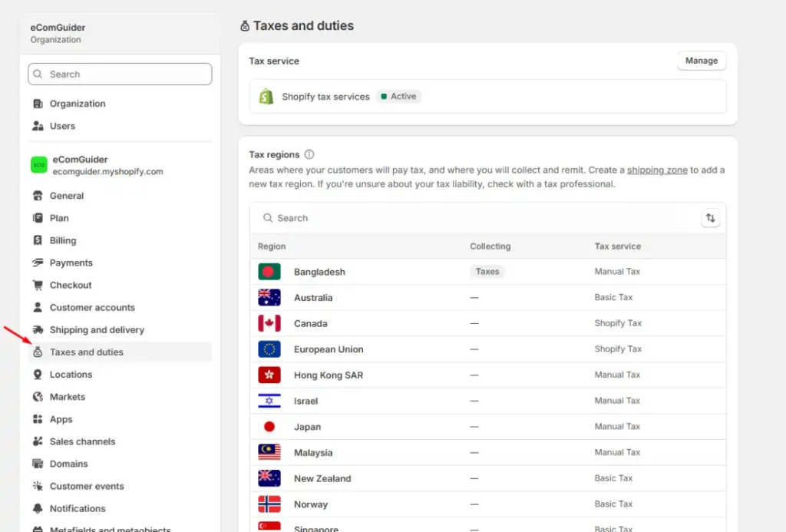
Task: Open Customer events settings
Action: tap(120, 486)
